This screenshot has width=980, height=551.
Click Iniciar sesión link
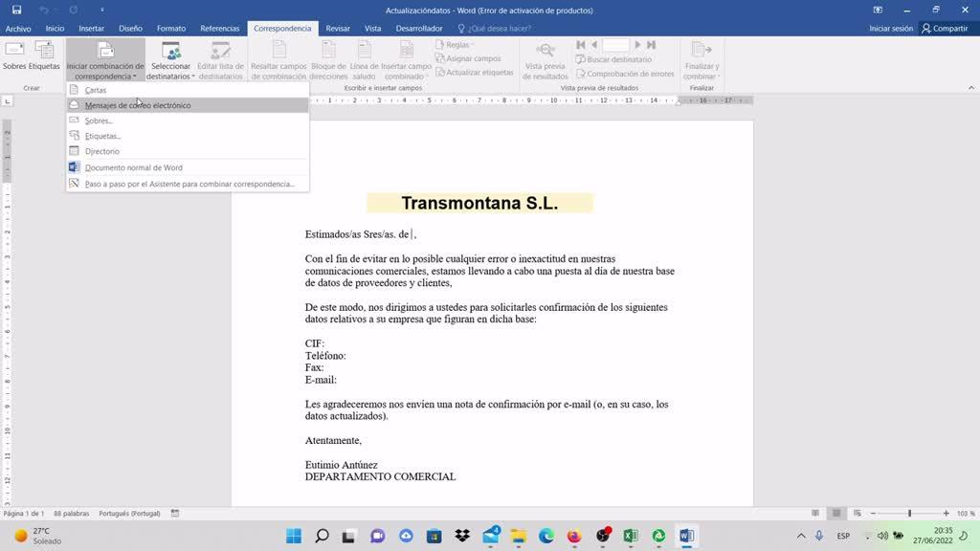(x=891, y=28)
